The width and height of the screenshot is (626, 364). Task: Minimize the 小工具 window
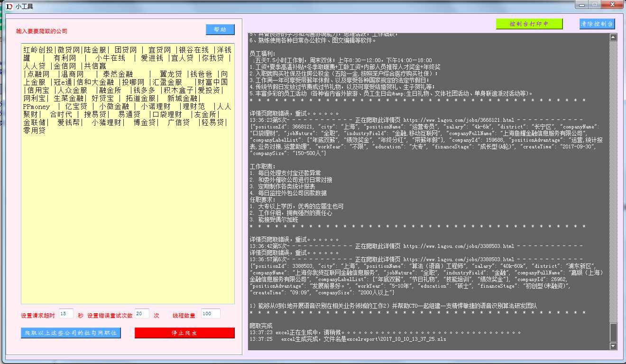[581, 4]
